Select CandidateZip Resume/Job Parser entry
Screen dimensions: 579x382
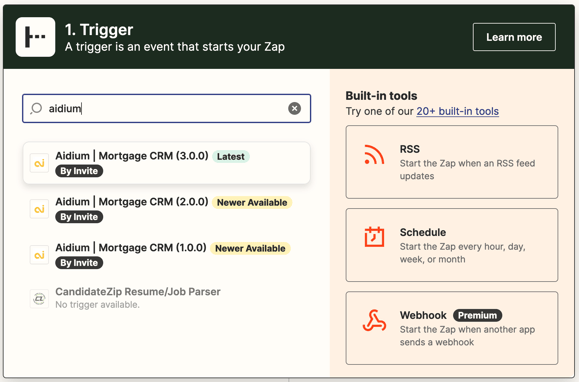tap(167, 298)
